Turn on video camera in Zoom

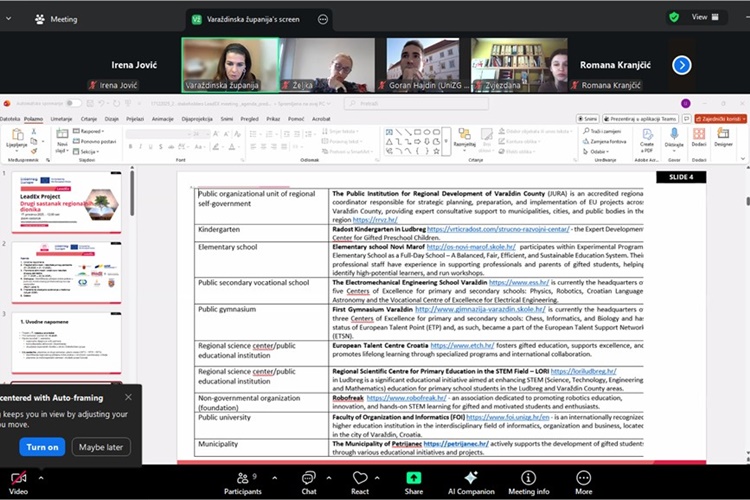pyautogui.click(x=18, y=478)
